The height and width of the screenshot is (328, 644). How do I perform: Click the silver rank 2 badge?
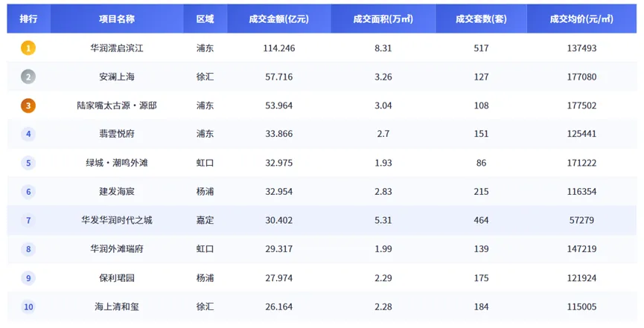click(x=28, y=77)
